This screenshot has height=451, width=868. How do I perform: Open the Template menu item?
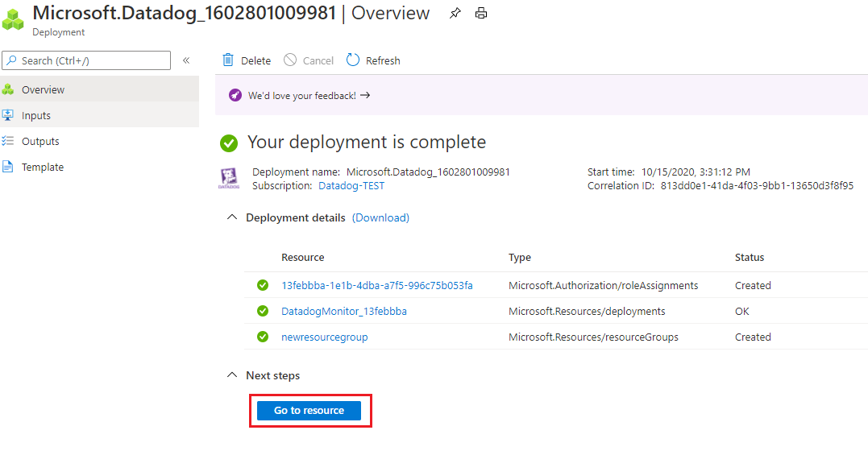[x=43, y=167]
